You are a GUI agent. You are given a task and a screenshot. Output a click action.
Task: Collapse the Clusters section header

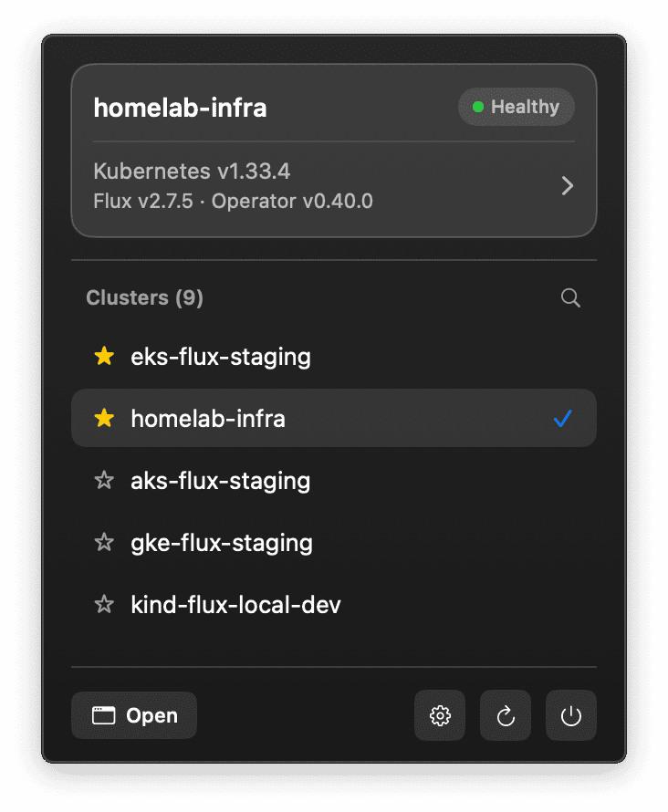pos(144,297)
